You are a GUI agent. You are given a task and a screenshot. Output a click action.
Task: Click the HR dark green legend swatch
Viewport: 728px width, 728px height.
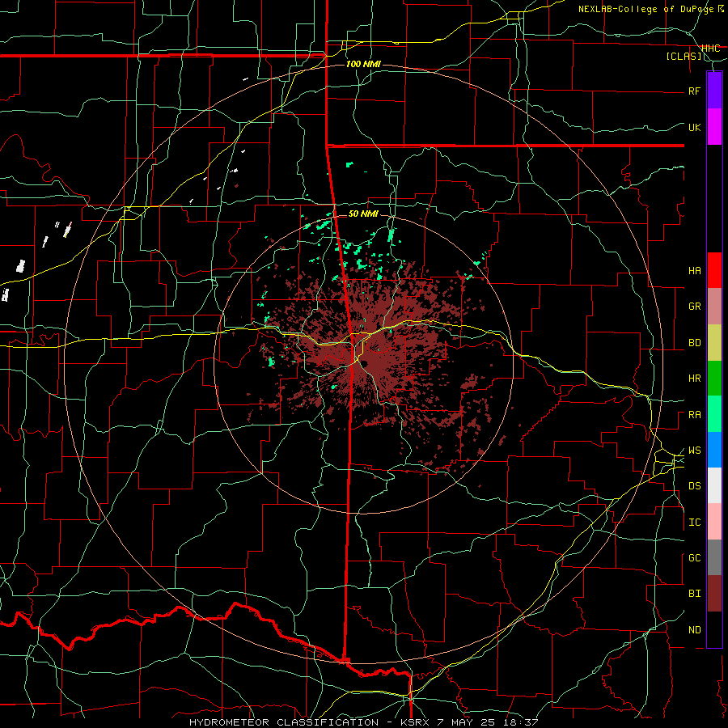tap(714, 379)
